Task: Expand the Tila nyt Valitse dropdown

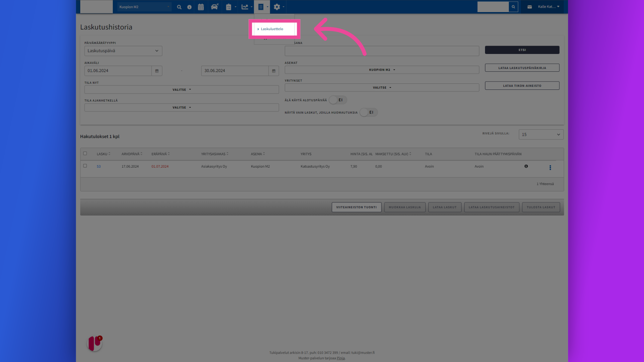Action: coord(181,90)
